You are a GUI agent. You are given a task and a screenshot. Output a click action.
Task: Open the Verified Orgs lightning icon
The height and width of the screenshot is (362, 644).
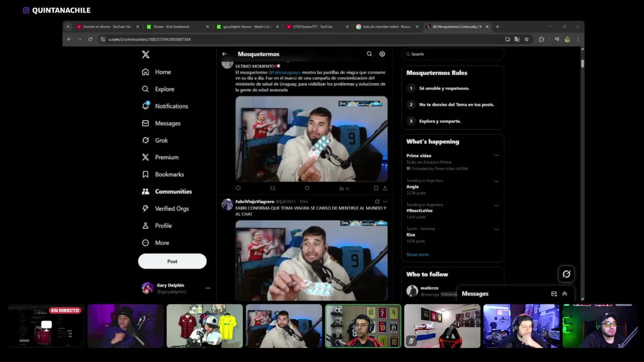145,209
